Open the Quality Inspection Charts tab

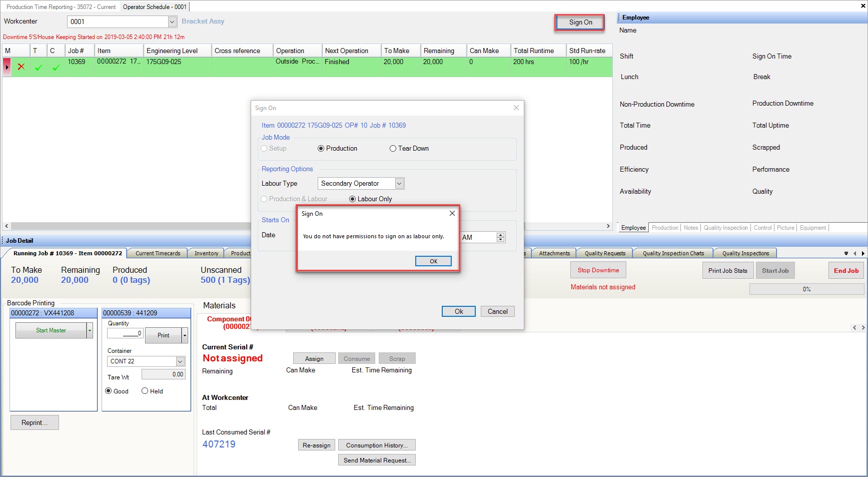tap(673, 253)
